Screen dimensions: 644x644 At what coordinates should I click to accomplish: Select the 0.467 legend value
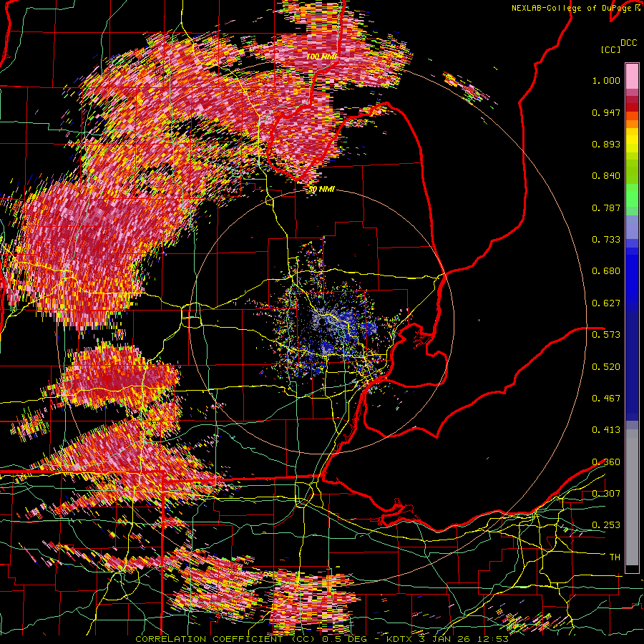coord(606,399)
